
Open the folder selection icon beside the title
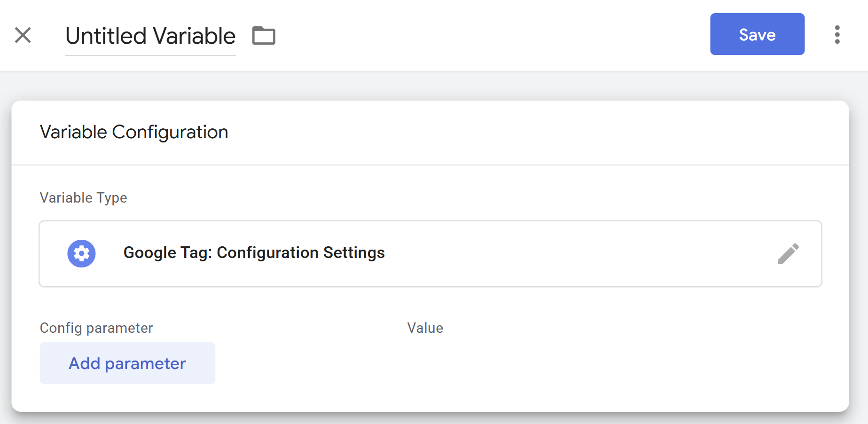click(264, 36)
